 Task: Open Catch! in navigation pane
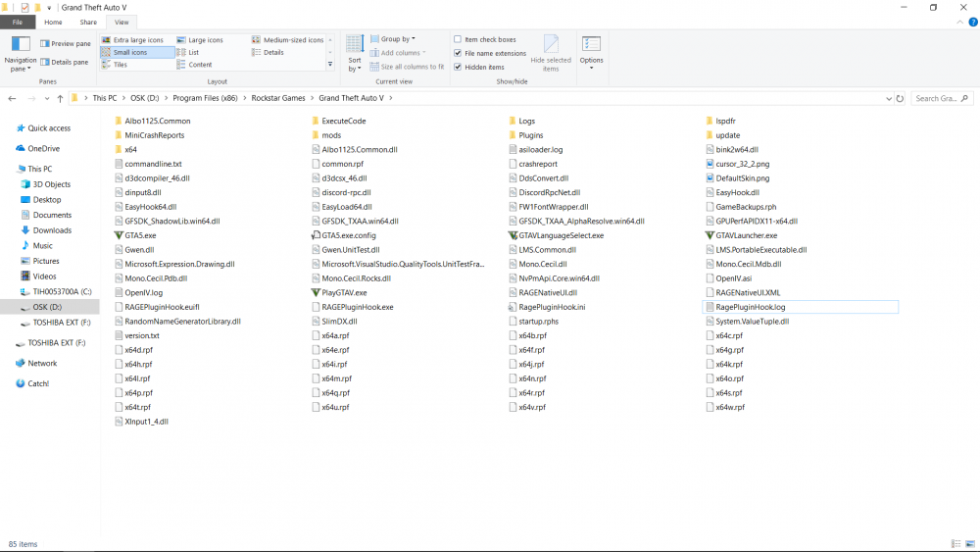32,383
